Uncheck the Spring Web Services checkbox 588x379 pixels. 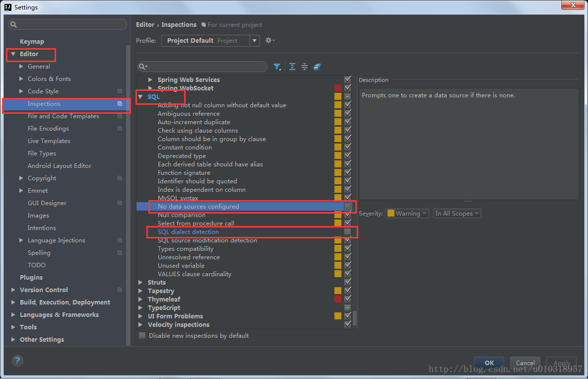[x=348, y=79]
